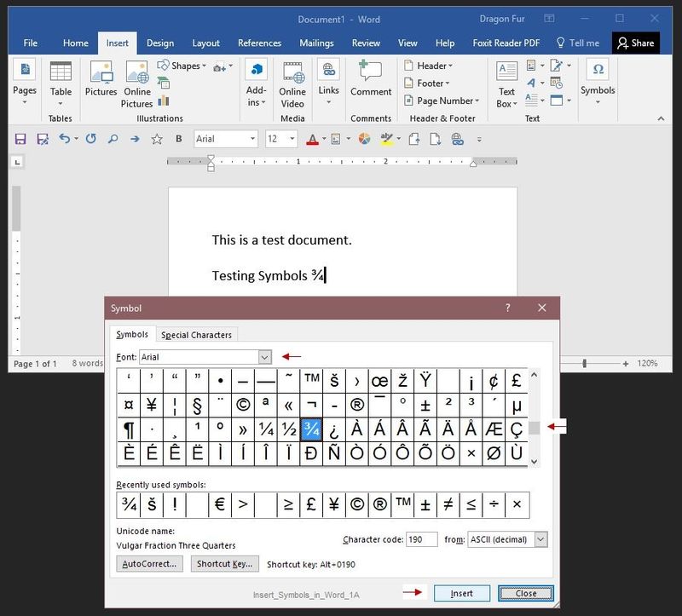The height and width of the screenshot is (616, 682).
Task: Switch to the Special Characters tab
Action: [196, 335]
